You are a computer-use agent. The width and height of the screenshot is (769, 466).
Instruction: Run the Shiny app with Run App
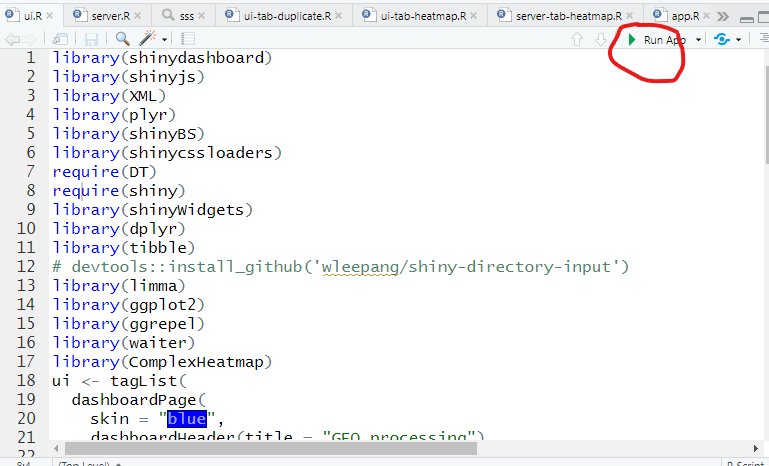[x=657, y=40]
